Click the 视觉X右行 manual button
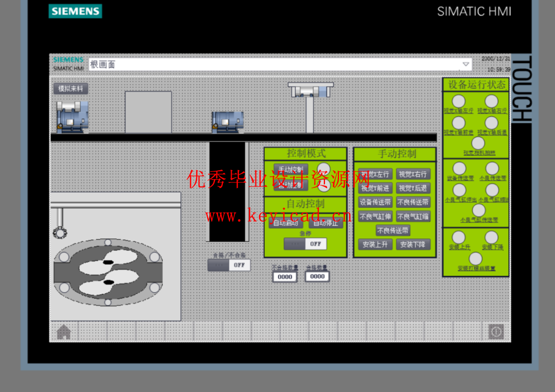Screen dimensions: 555x392 [x=413, y=174]
